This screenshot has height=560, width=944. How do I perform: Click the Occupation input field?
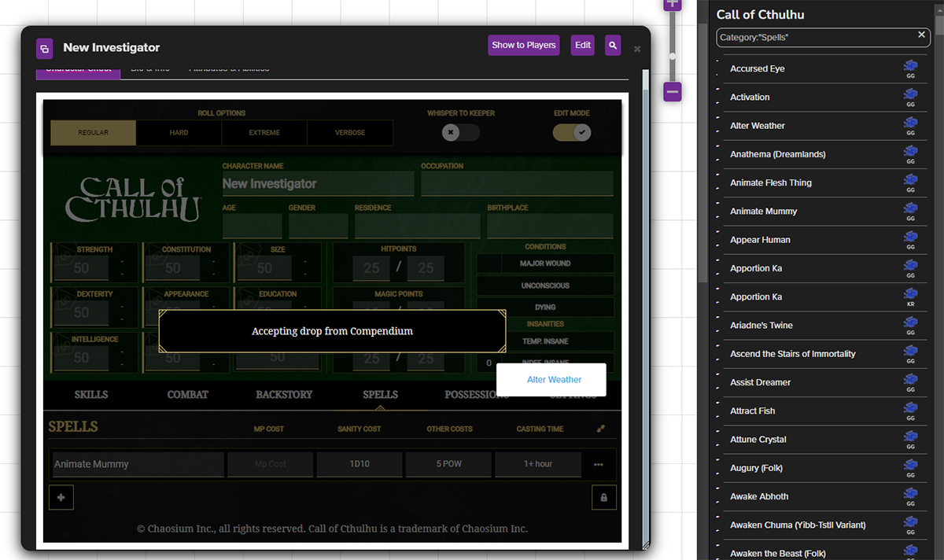click(516, 185)
